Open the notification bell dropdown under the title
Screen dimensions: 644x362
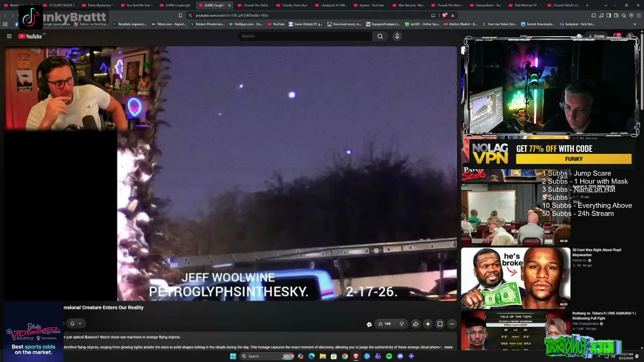(x=75, y=324)
